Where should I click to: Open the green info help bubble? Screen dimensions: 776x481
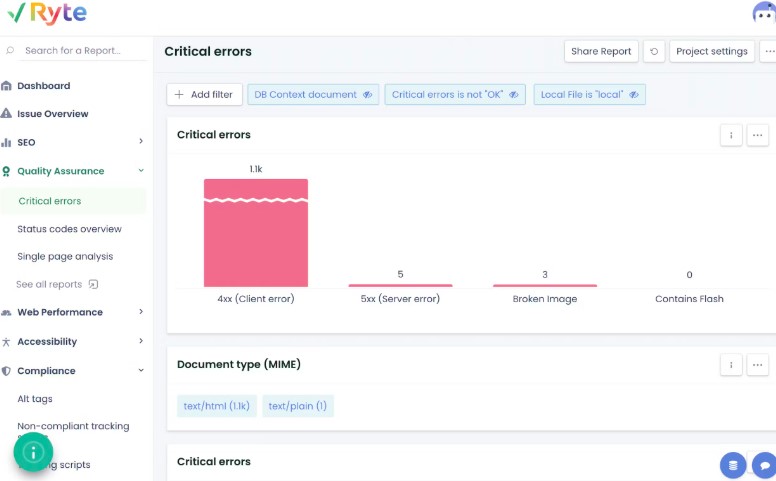33,452
